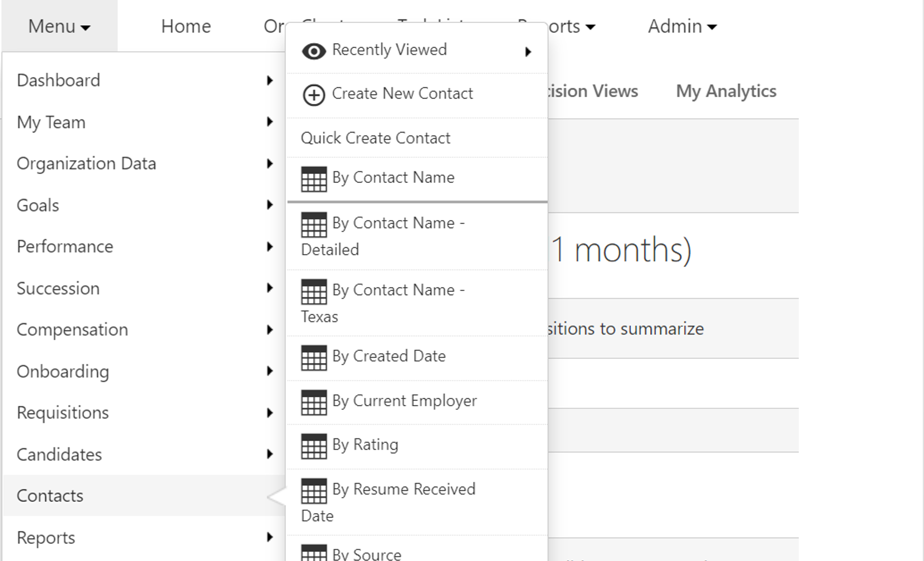This screenshot has height=561, width=924.
Task: Expand the My Team submenu arrow
Action: [270, 122]
